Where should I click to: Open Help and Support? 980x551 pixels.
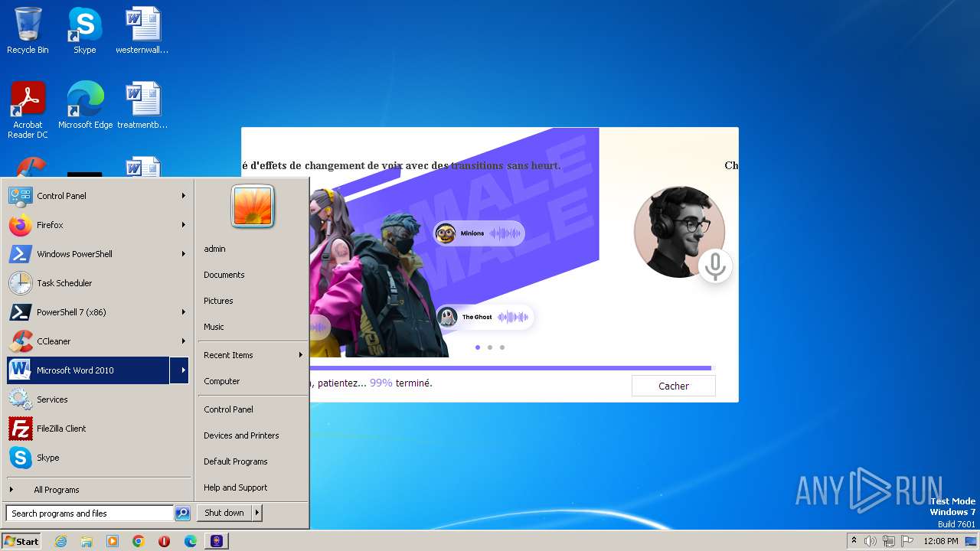point(253,487)
